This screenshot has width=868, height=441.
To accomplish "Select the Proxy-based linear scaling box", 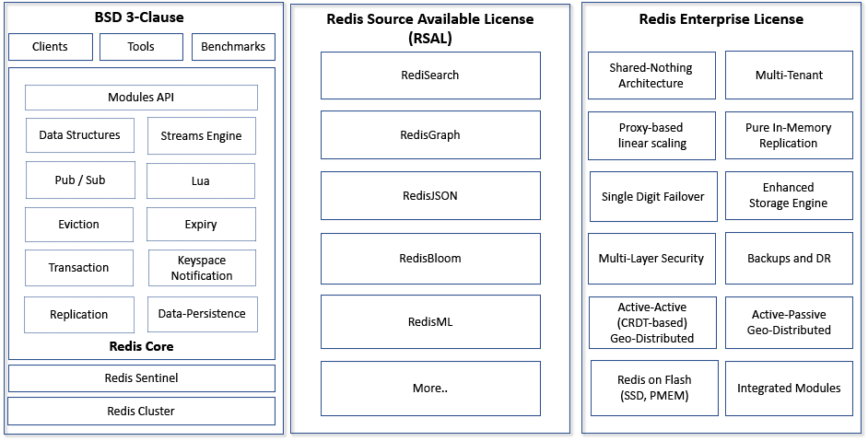I will pos(652,135).
